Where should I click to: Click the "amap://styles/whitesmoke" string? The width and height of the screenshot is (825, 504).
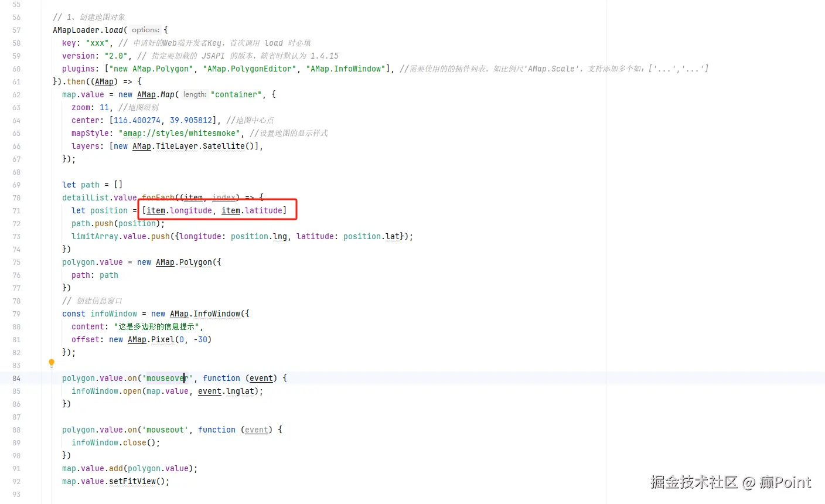pyautogui.click(x=179, y=133)
